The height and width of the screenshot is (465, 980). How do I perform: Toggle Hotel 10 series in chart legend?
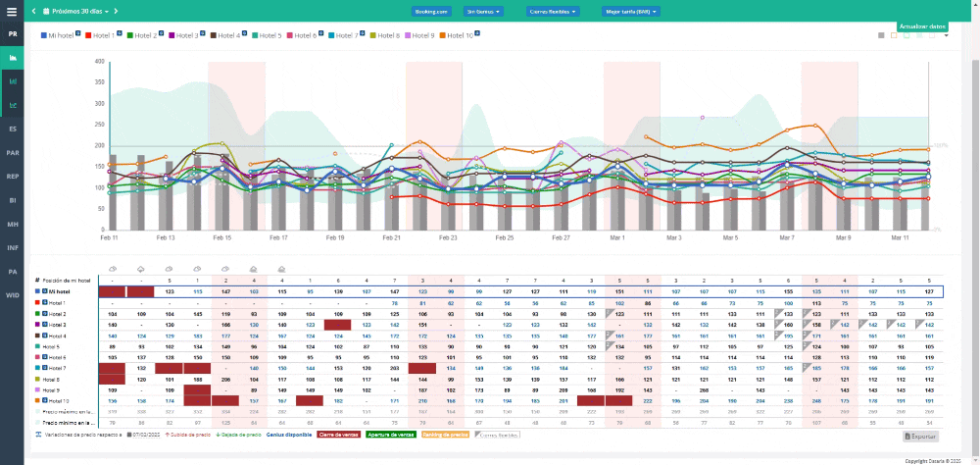click(457, 35)
